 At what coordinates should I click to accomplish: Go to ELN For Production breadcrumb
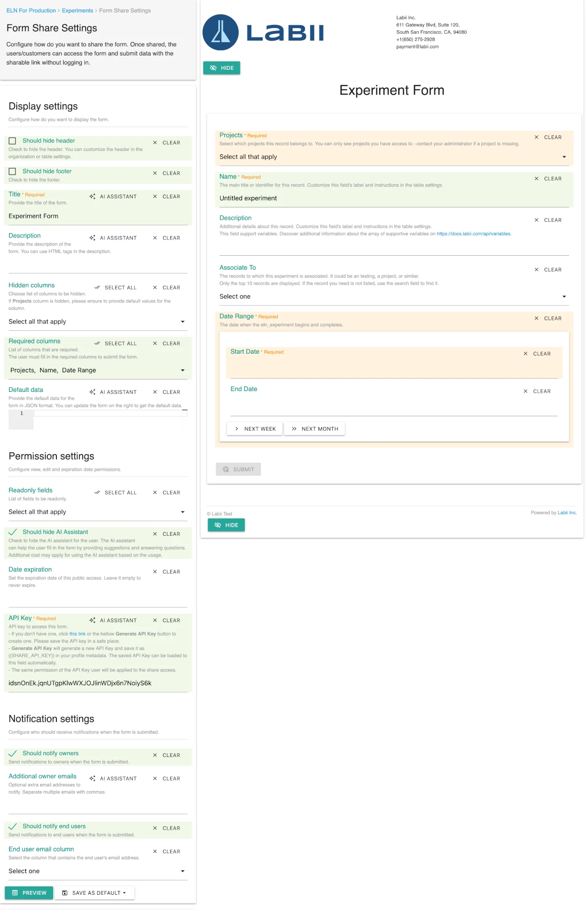point(31,11)
